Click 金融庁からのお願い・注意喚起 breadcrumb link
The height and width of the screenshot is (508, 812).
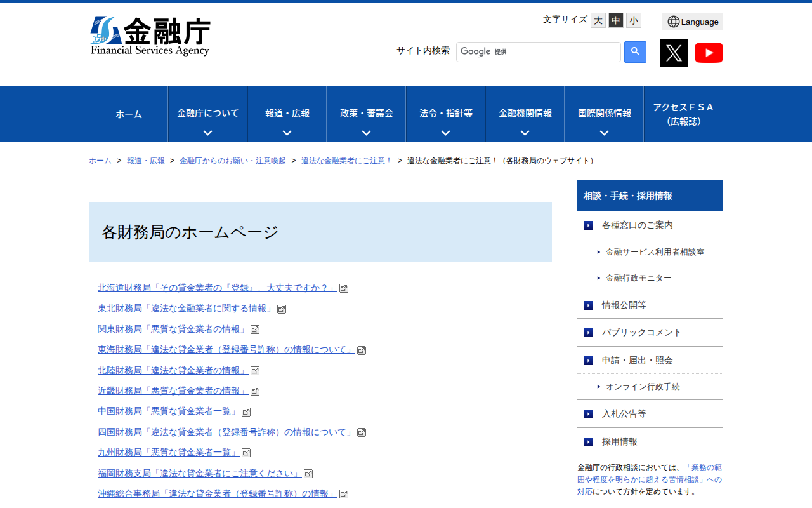[233, 161]
